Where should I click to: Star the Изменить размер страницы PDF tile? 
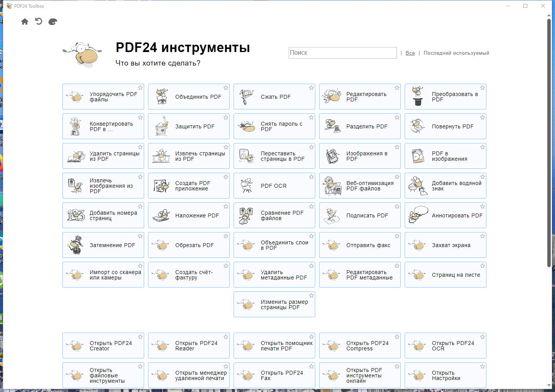point(311,296)
